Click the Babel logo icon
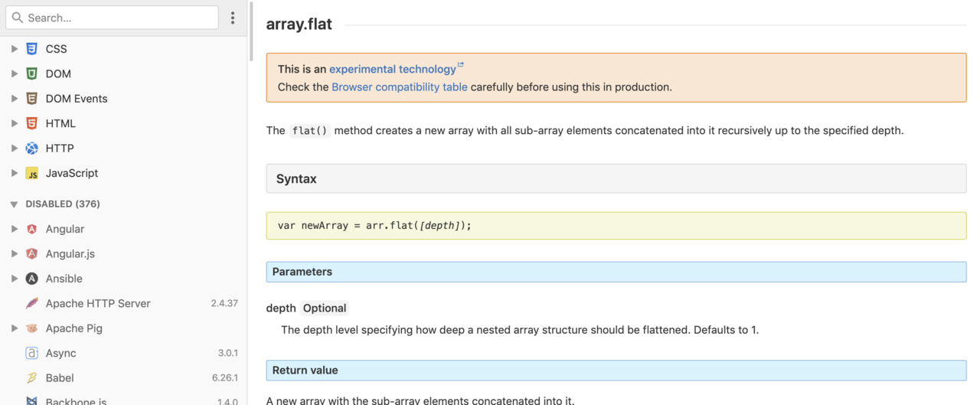The height and width of the screenshot is (405, 980). pos(31,378)
